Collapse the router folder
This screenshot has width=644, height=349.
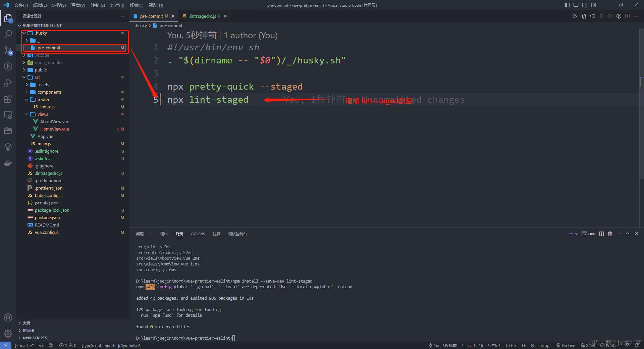click(27, 99)
